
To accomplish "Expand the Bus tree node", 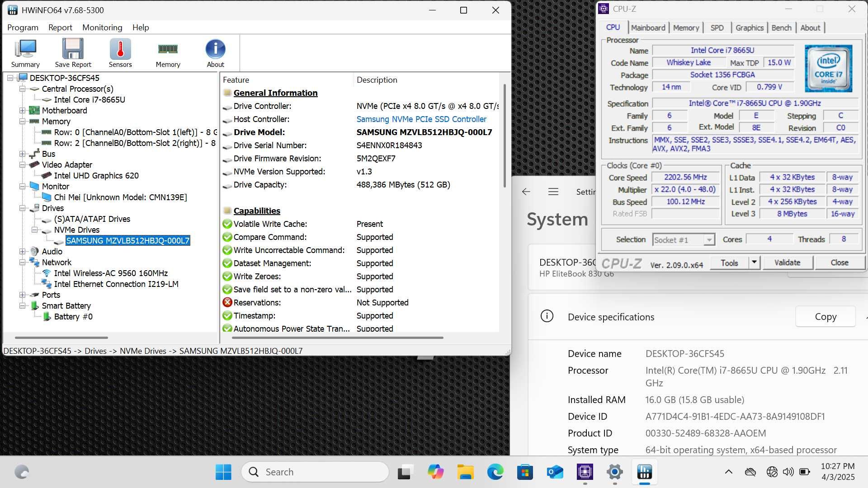I will click(x=22, y=154).
